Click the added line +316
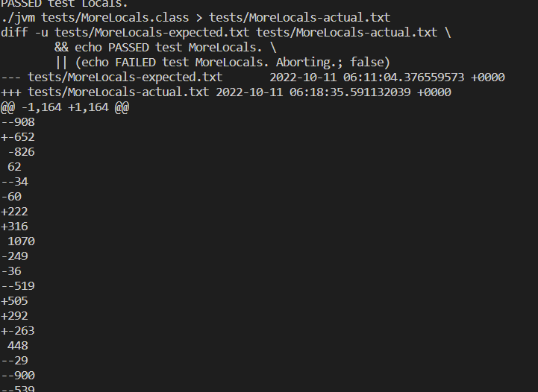 pyautogui.click(x=15, y=227)
